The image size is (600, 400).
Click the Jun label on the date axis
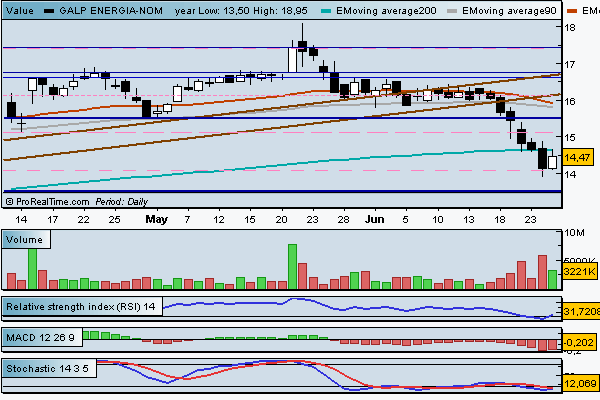[x=375, y=219]
